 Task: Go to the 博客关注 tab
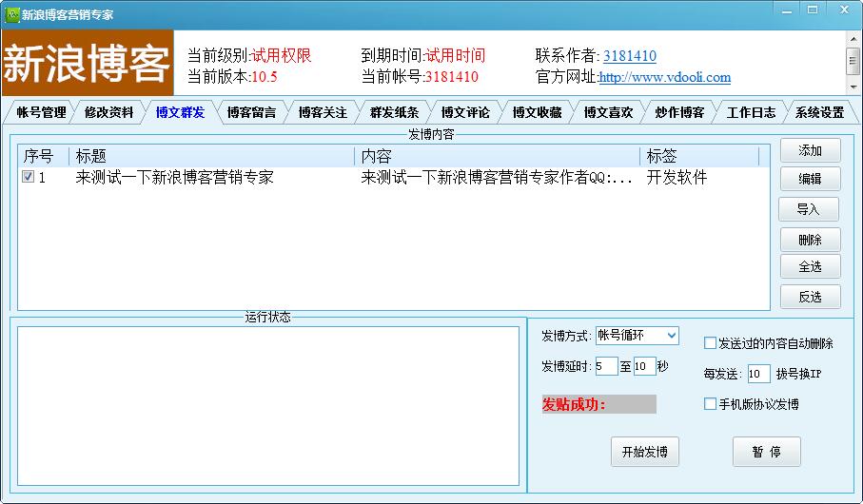[323, 112]
